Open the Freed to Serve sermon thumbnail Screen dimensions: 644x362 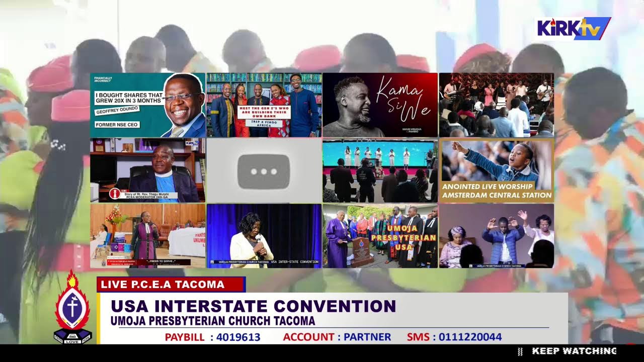coord(148,236)
